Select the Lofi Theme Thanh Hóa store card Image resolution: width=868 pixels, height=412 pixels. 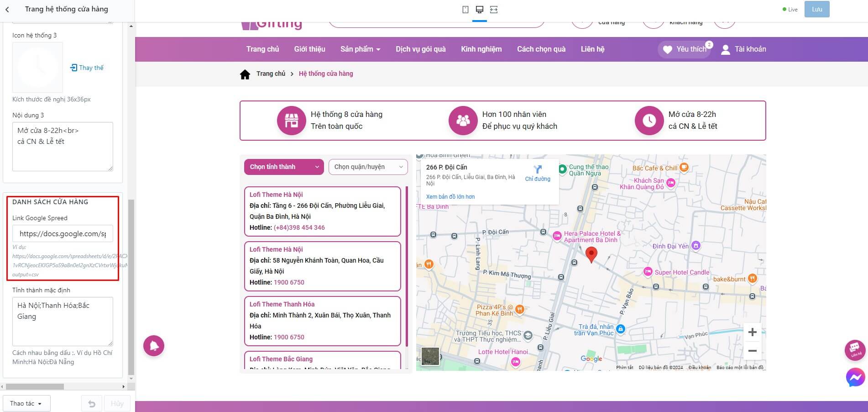(x=323, y=321)
